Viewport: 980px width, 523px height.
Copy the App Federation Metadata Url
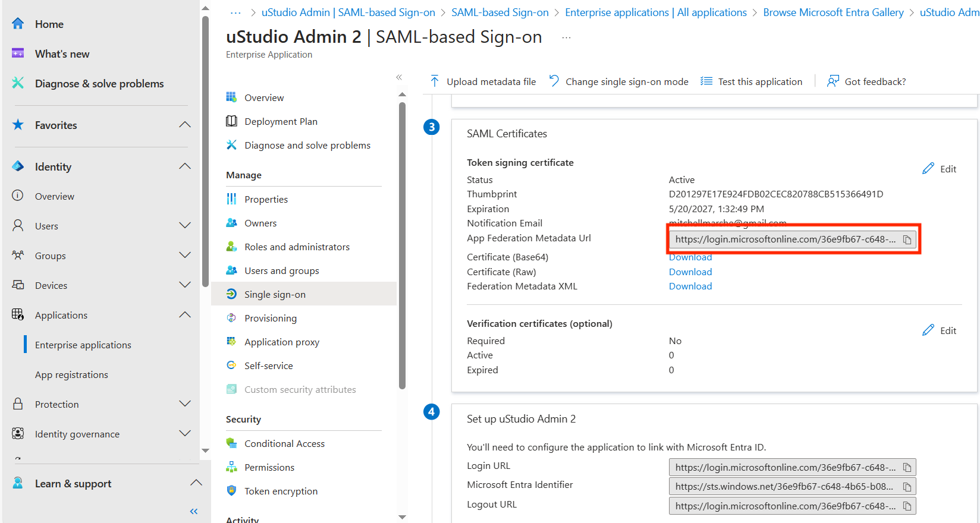coord(907,240)
